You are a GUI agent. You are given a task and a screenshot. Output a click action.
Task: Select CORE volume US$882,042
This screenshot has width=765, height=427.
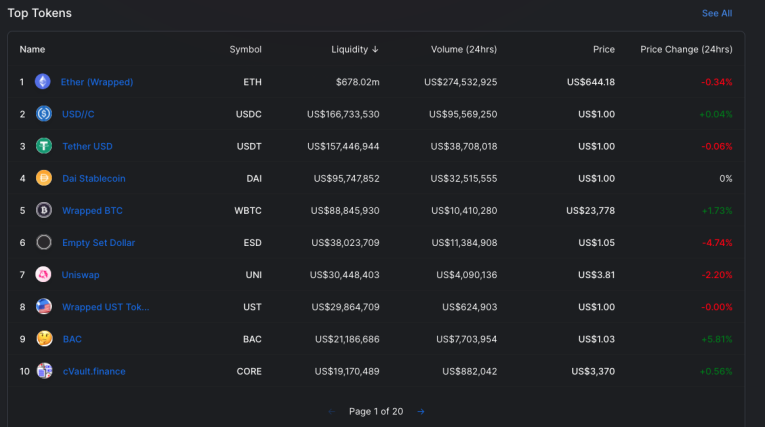[469, 371]
